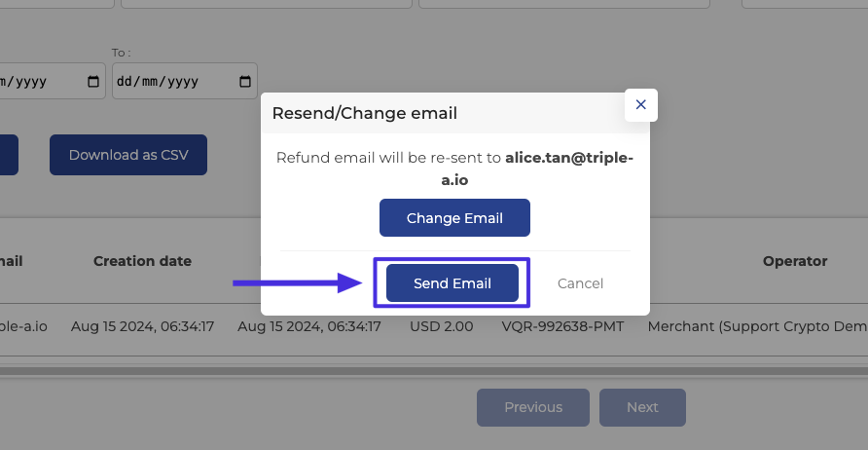Open the calendar picker in the To date field
This screenshot has height=450, width=868.
click(x=244, y=82)
